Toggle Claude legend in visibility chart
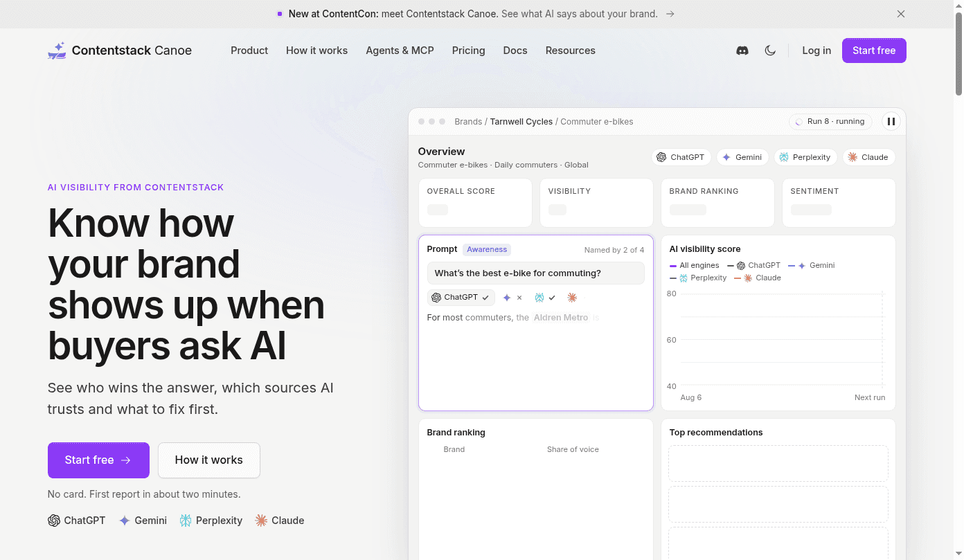Screen dimensions: 964x560 coord(758,278)
